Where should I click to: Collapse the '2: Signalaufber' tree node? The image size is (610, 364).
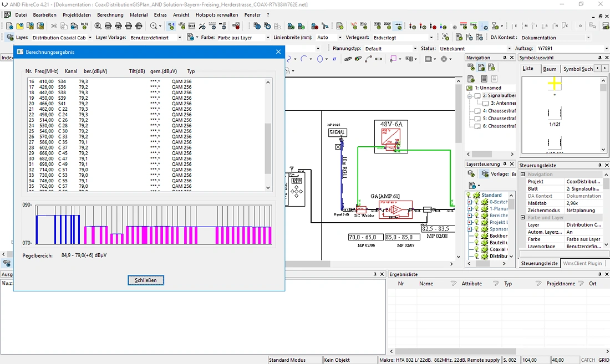pos(470,95)
